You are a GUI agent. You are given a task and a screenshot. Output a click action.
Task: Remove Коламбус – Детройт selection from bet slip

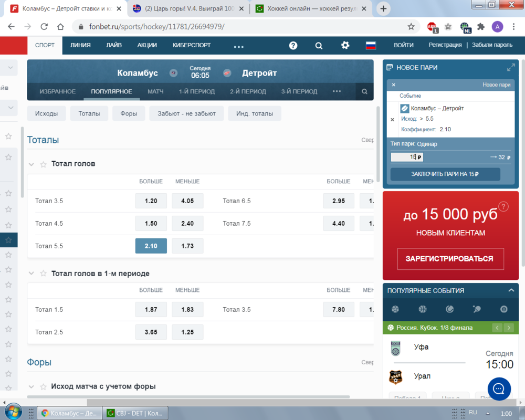click(392, 119)
